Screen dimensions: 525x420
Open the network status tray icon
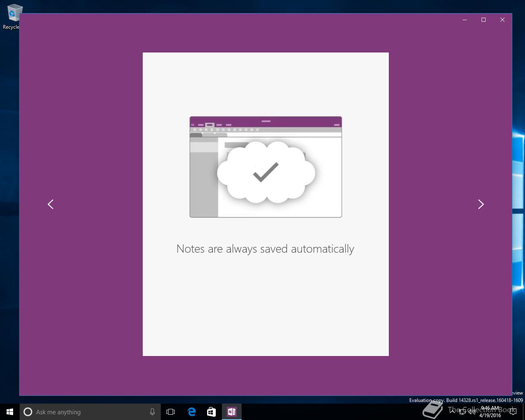[x=462, y=412]
